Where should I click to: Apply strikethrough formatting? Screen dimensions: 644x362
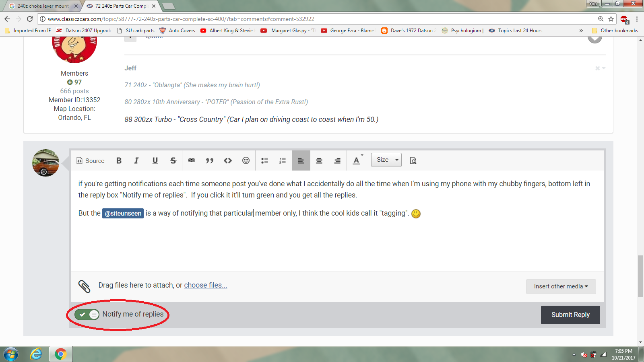173,160
